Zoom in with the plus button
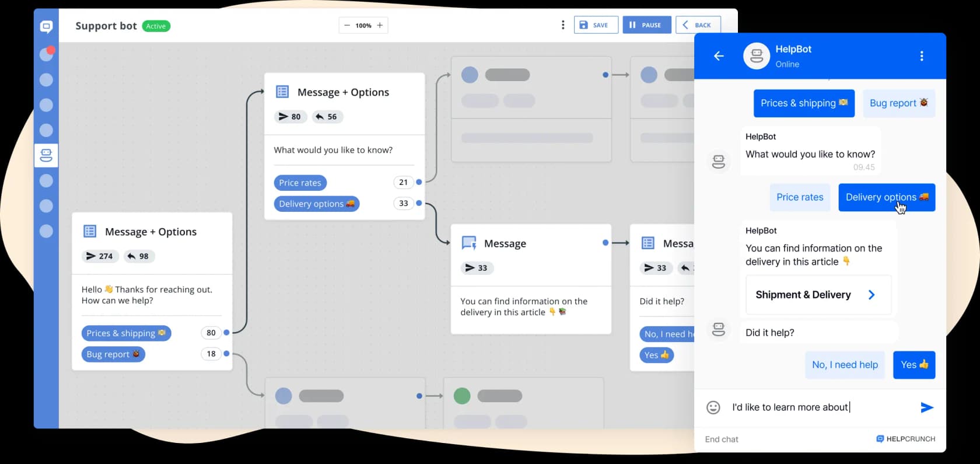980x464 pixels. (x=380, y=25)
